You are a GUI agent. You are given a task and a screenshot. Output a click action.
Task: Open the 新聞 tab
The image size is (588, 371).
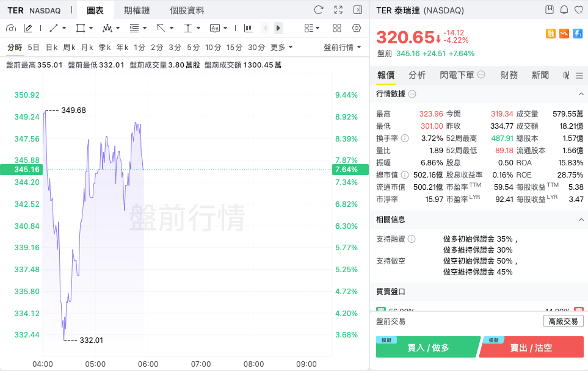click(540, 75)
